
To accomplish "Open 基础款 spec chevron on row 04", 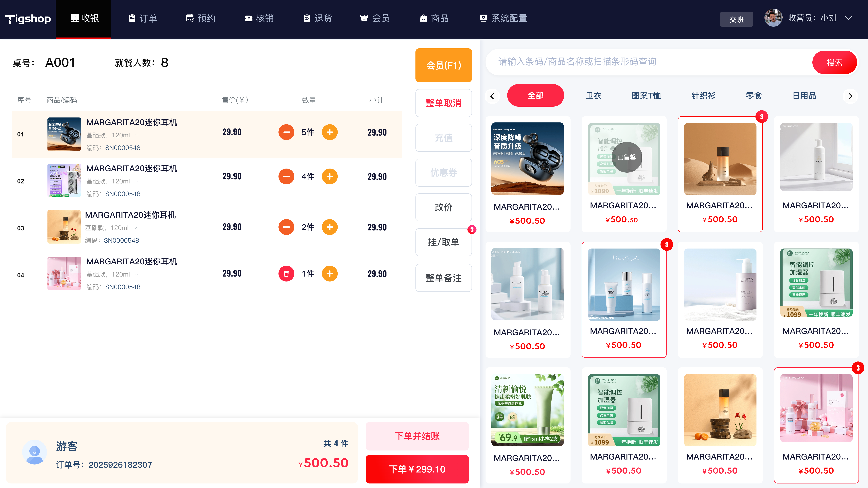I will 137,274.
